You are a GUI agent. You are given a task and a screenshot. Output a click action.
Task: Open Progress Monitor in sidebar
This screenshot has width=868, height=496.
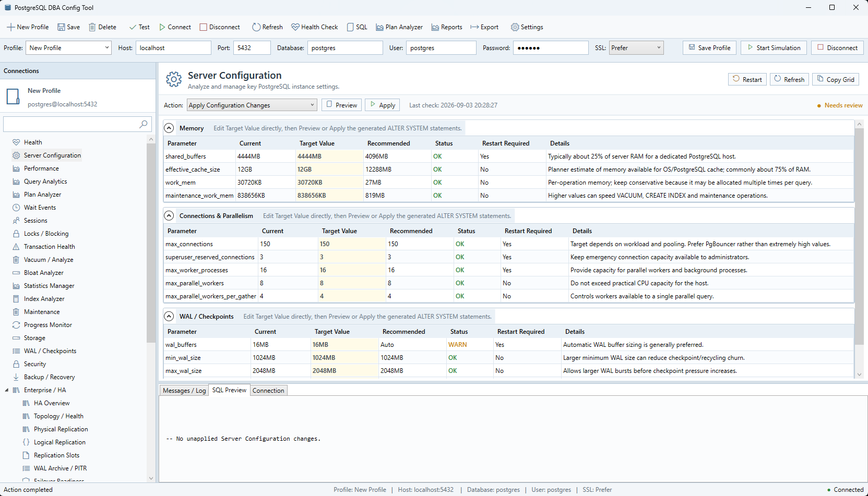tap(47, 325)
